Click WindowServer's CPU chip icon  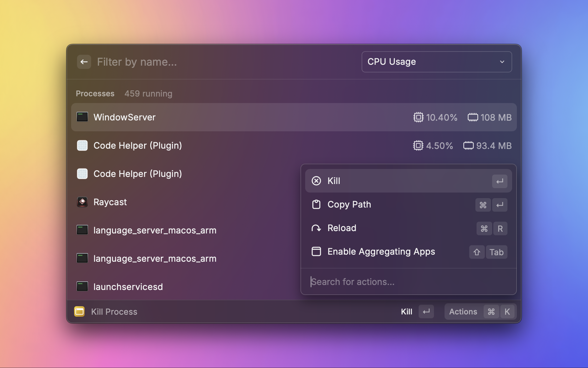click(x=418, y=117)
